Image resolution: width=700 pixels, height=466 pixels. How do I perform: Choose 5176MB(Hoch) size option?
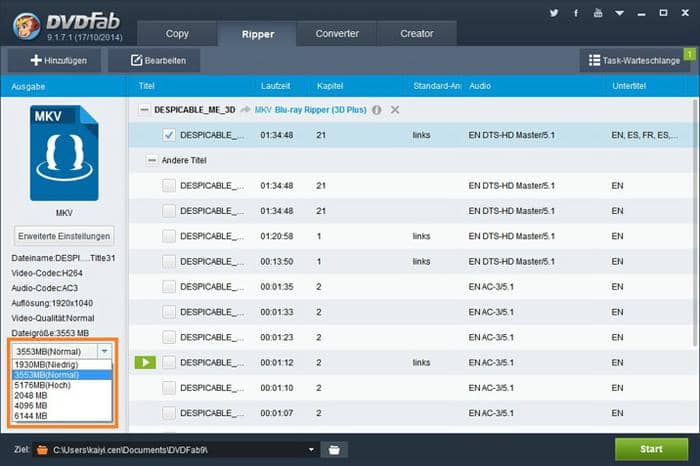pyautogui.click(x=62, y=385)
